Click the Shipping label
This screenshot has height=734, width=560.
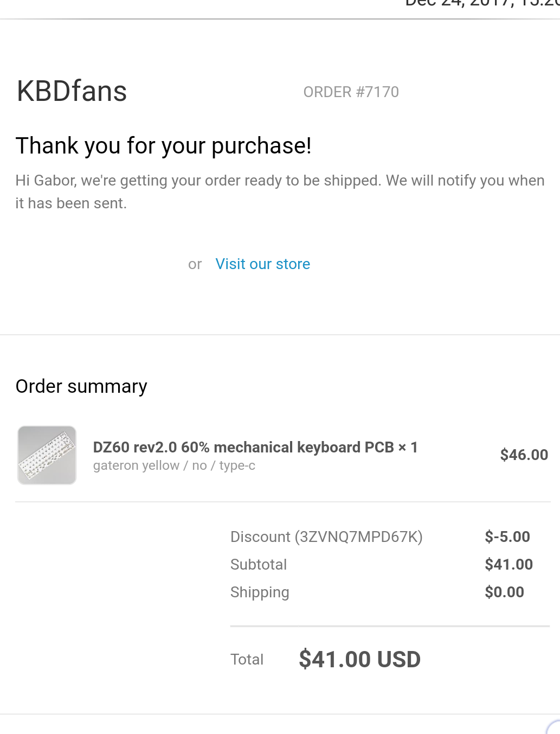(260, 592)
